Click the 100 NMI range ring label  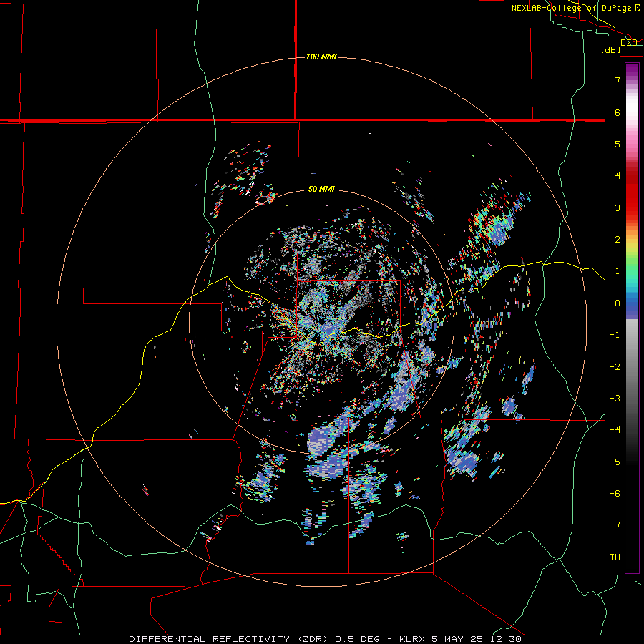[321, 57]
